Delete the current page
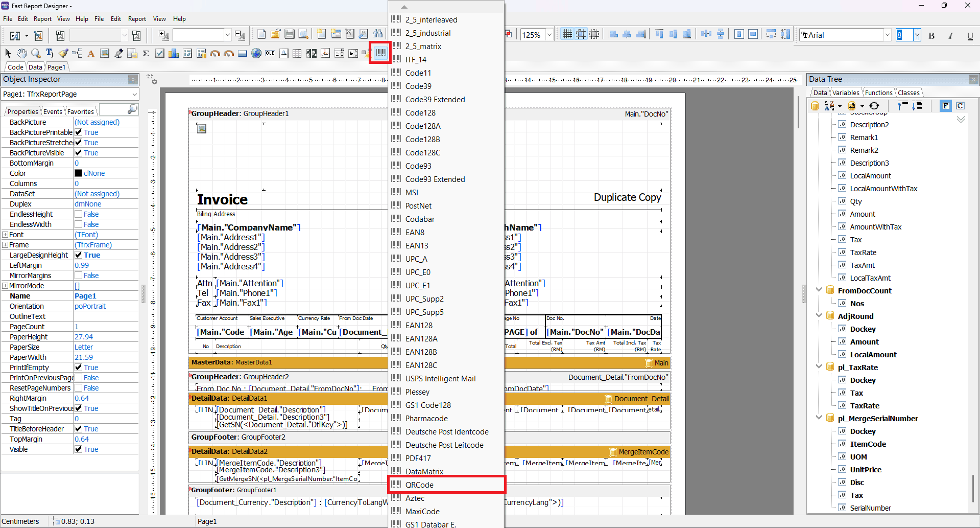980x528 pixels. point(350,35)
